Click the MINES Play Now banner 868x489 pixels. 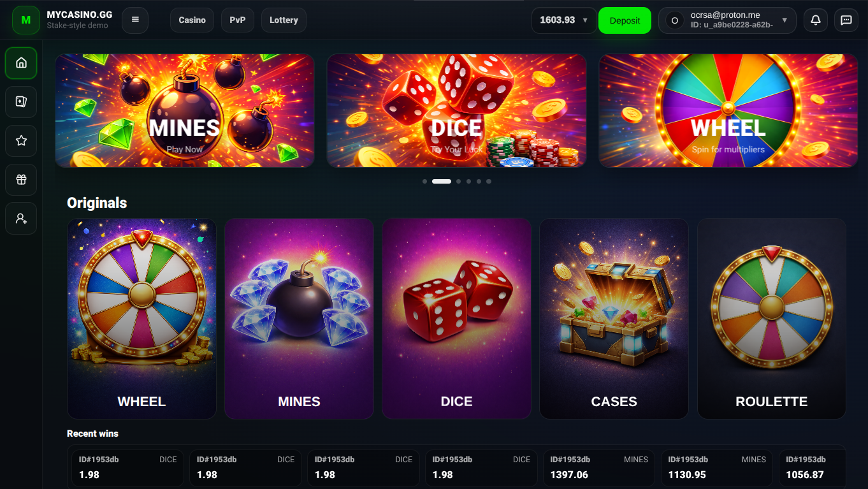tap(185, 111)
